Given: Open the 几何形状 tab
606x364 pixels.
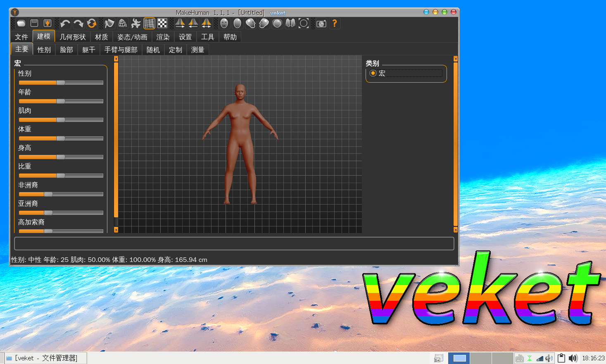Looking at the screenshot, I should coord(73,37).
